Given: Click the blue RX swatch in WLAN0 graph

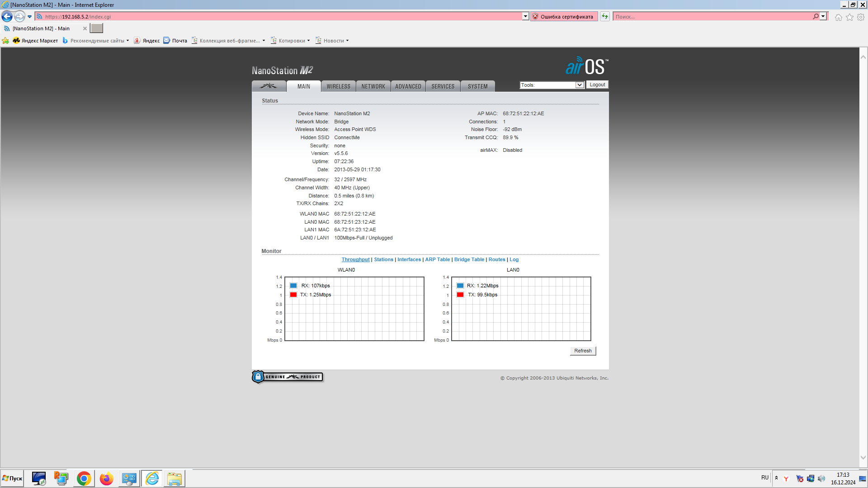Looking at the screenshot, I should 293,286.
